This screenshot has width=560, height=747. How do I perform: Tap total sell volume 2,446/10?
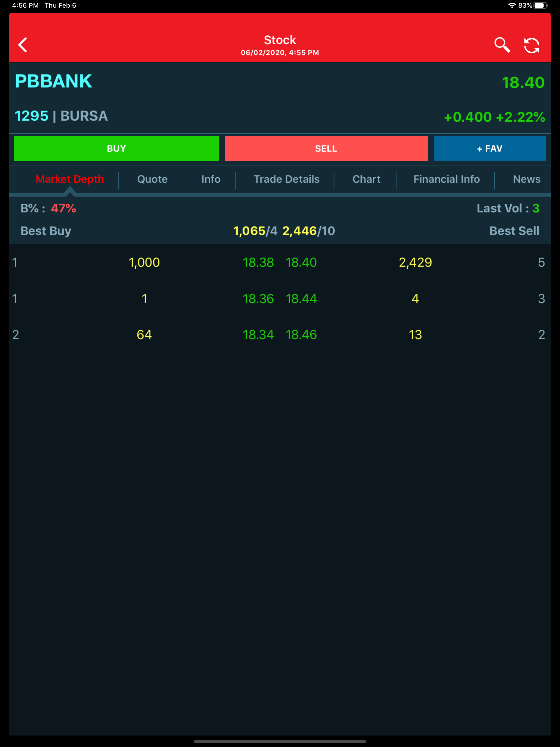tap(309, 231)
